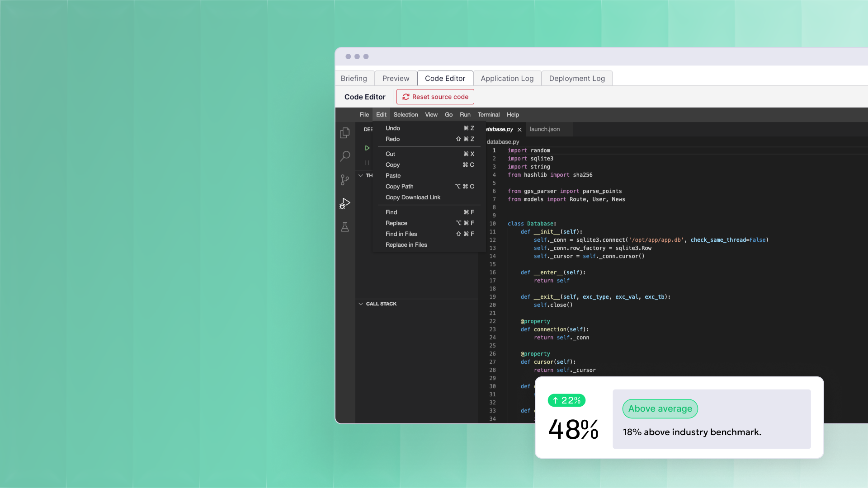868x488 pixels.
Task: Click the Above average badge
Action: click(x=660, y=408)
